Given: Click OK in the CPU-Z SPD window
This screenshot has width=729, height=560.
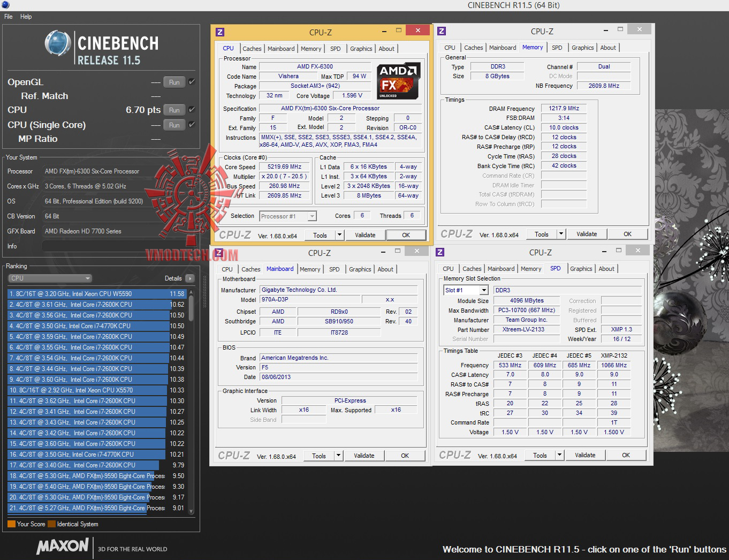Looking at the screenshot, I should click(626, 455).
